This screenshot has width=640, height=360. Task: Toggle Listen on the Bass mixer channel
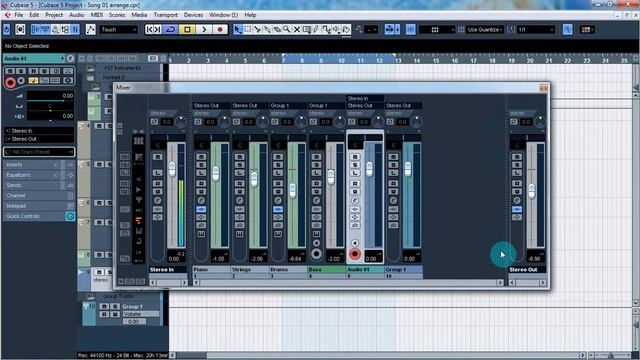pyautogui.click(x=316, y=173)
